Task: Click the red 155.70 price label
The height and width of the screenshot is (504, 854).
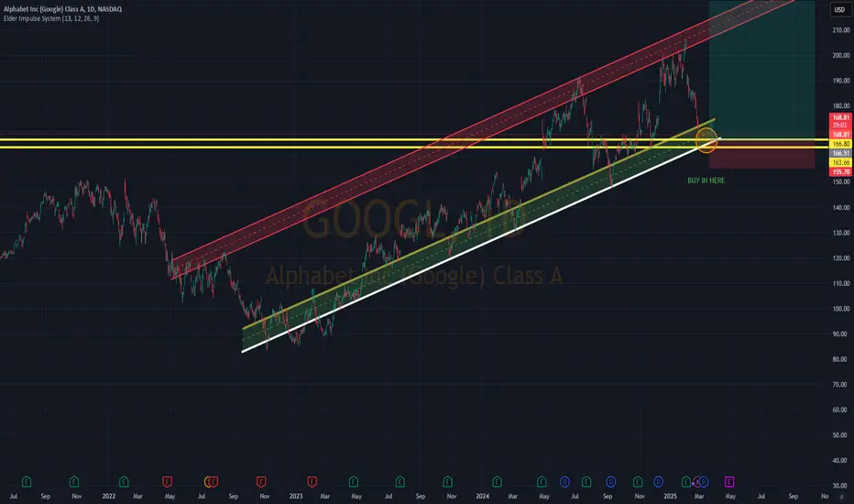Action: pos(840,171)
